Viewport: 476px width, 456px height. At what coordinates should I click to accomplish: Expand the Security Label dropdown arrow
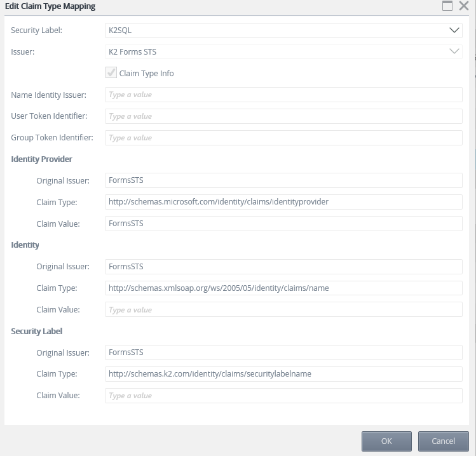pyautogui.click(x=454, y=30)
